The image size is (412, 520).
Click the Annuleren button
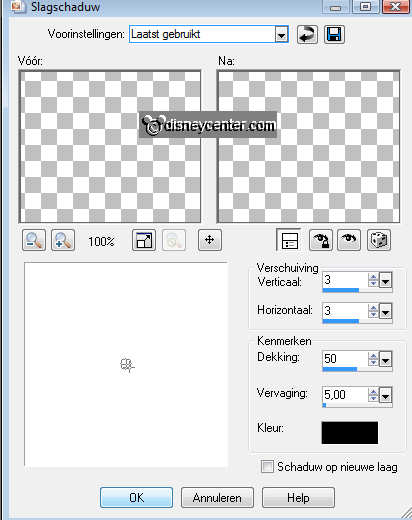click(x=217, y=498)
